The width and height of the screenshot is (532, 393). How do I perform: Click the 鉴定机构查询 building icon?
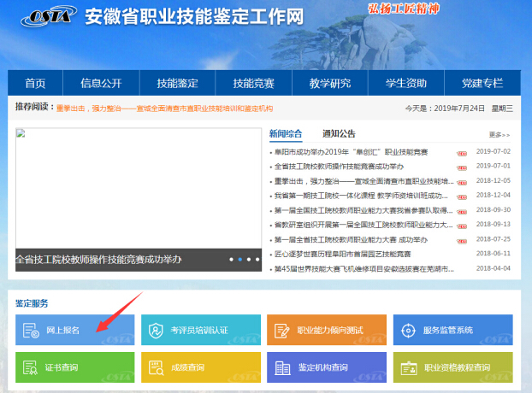pyautogui.click(x=282, y=368)
